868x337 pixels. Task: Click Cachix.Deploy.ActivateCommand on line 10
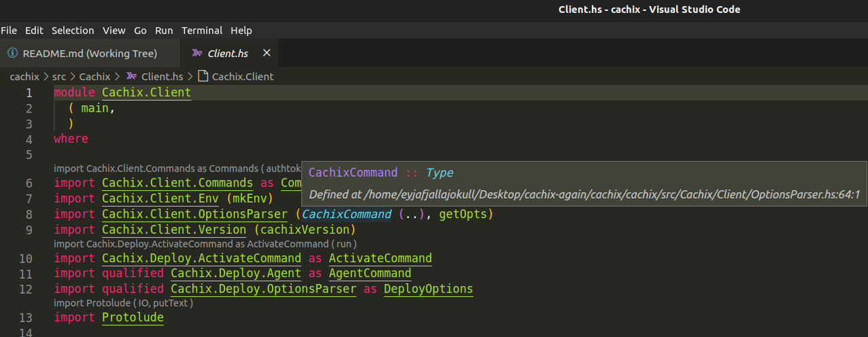coord(201,258)
